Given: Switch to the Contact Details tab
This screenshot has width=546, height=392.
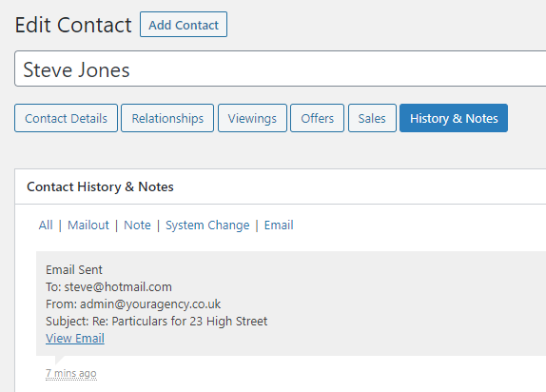Looking at the screenshot, I should [x=67, y=118].
